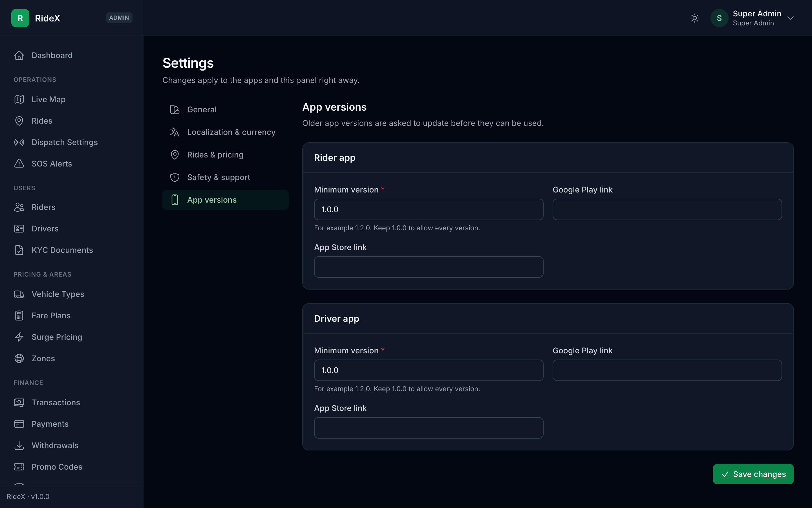Open the General settings tab

tap(226, 110)
